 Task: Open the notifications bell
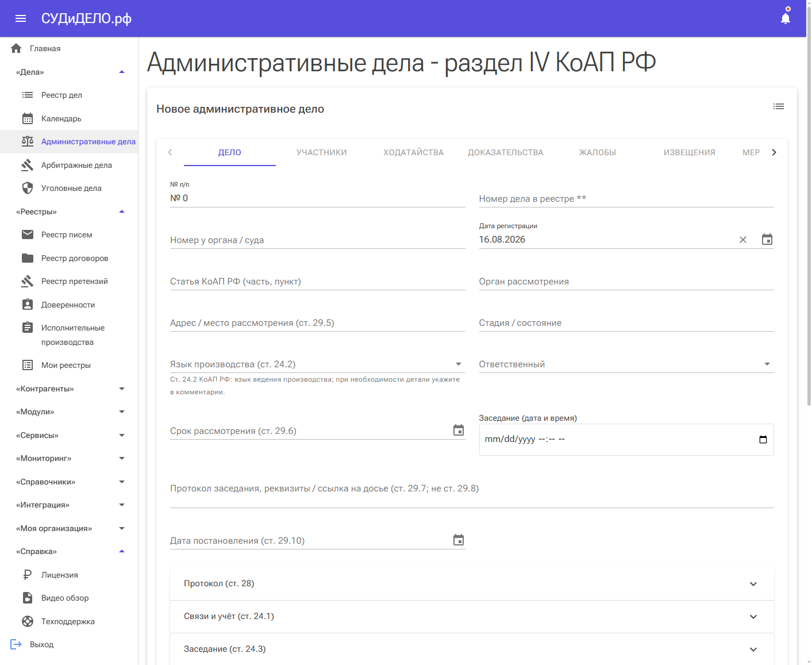[x=786, y=18]
